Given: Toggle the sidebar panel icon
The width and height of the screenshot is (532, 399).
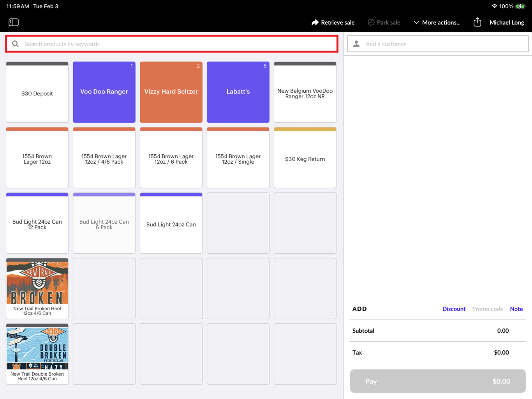Looking at the screenshot, I should click(14, 22).
